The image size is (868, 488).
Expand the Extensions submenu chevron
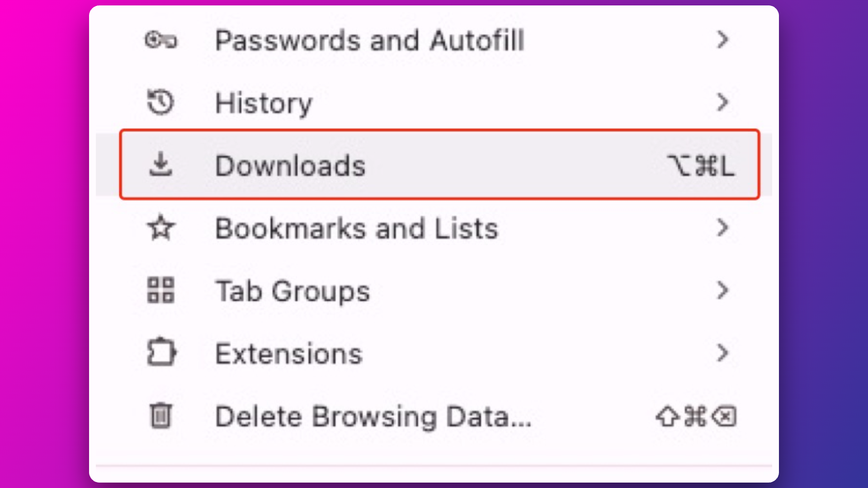pos(722,352)
